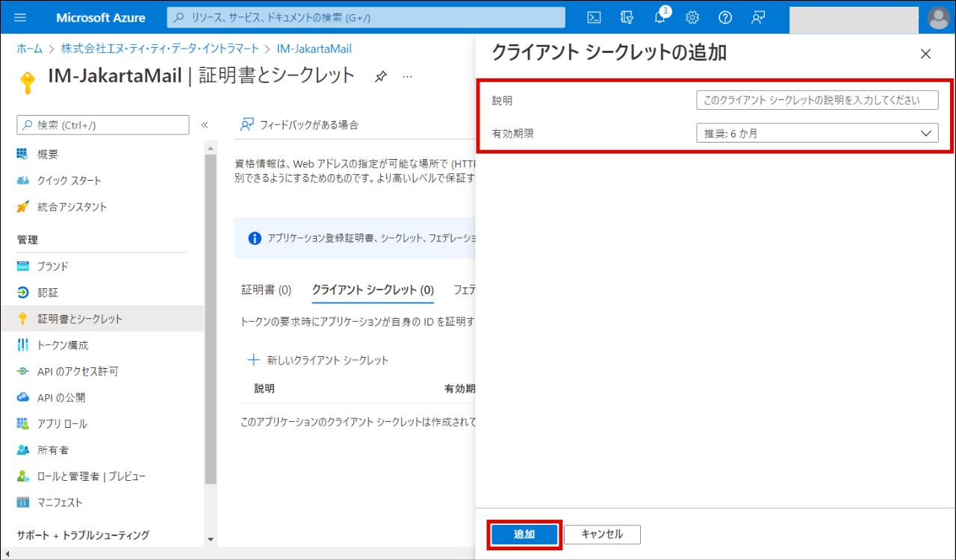Expand the 有効期限 expiry dropdown
Viewport: 956px width, 560px height.
[x=817, y=134]
